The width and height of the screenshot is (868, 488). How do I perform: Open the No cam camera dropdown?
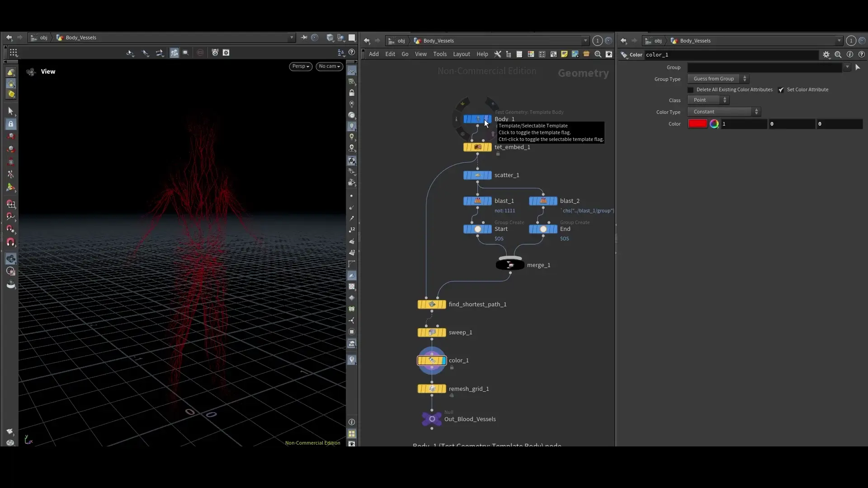point(330,66)
